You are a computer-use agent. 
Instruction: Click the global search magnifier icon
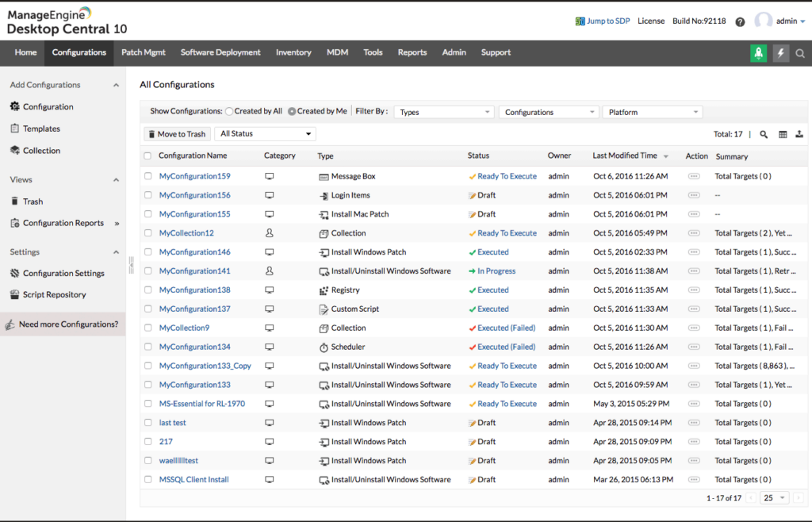800,52
